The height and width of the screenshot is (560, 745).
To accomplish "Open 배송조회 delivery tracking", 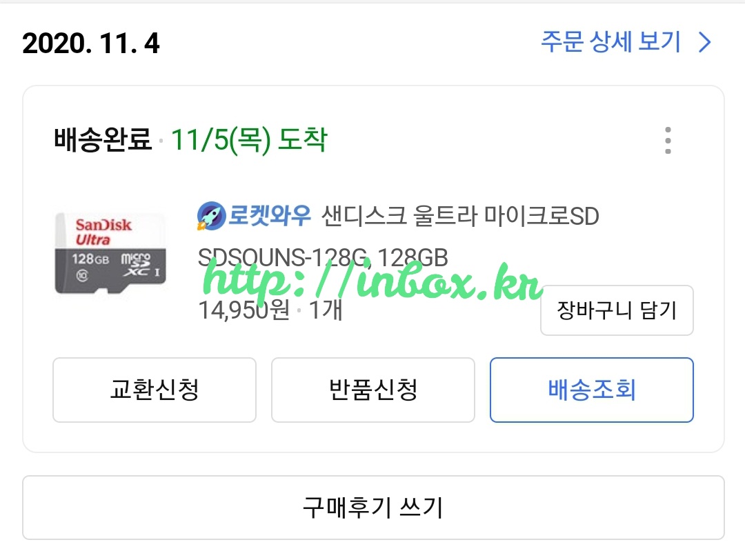I will coord(592,390).
